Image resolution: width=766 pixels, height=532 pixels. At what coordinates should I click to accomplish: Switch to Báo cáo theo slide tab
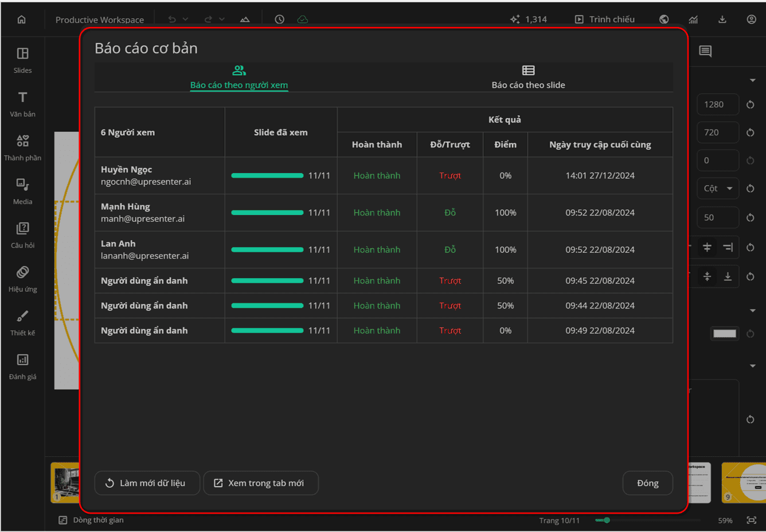pos(528,77)
